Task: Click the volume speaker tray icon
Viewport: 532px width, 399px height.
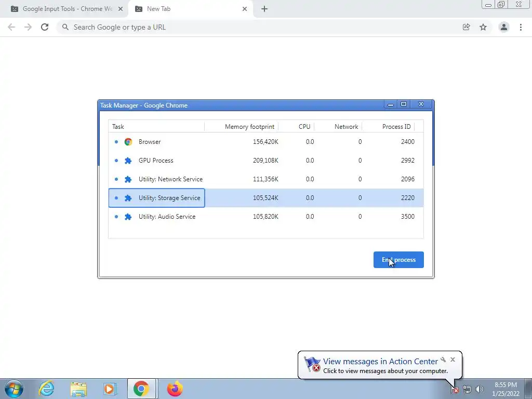Action: (479, 390)
